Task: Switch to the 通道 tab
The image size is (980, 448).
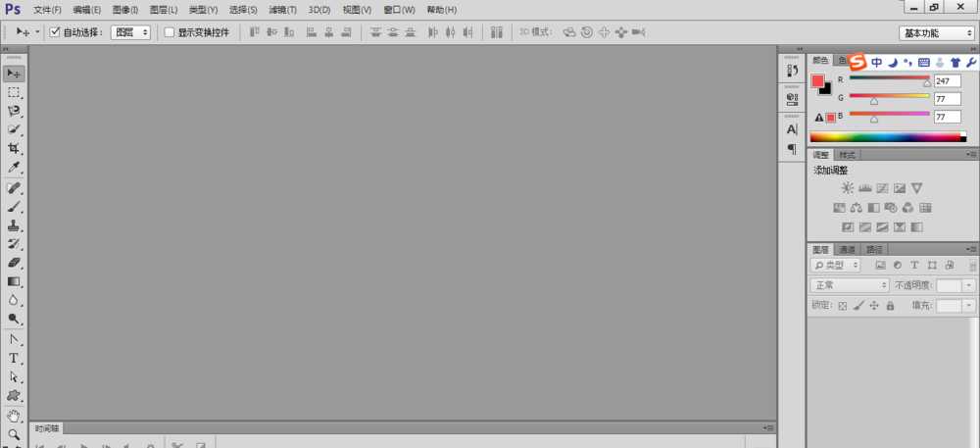Action: coord(847,249)
